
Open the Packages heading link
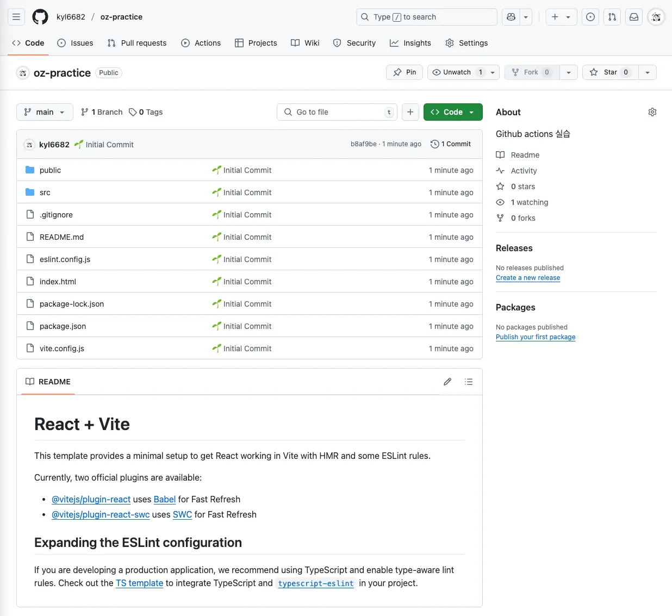click(515, 307)
